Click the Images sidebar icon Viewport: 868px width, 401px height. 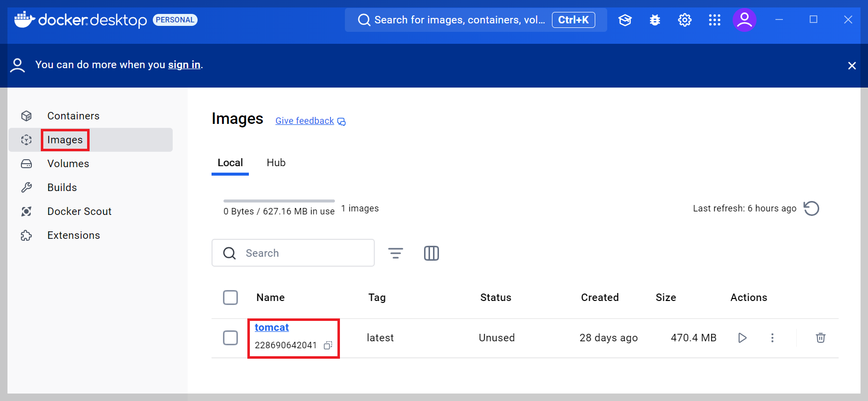[26, 140]
